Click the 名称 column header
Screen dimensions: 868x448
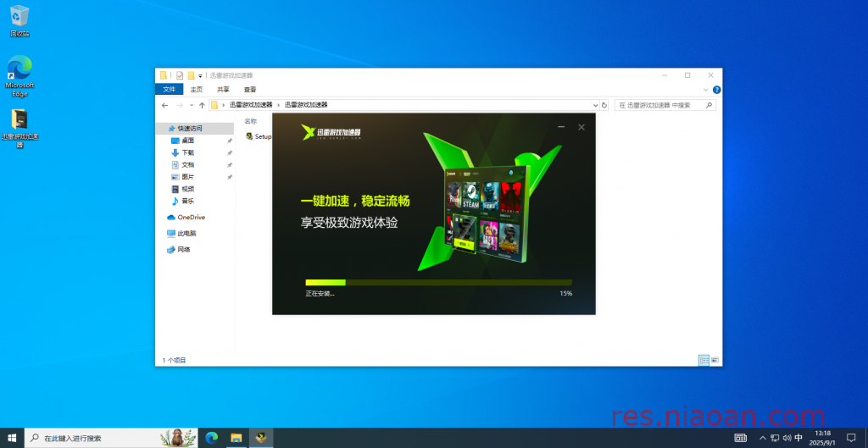click(251, 120)
